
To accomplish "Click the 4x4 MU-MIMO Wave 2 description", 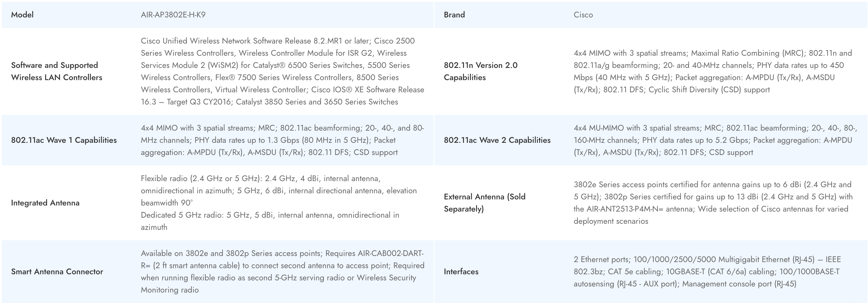I will pos(714,140).
